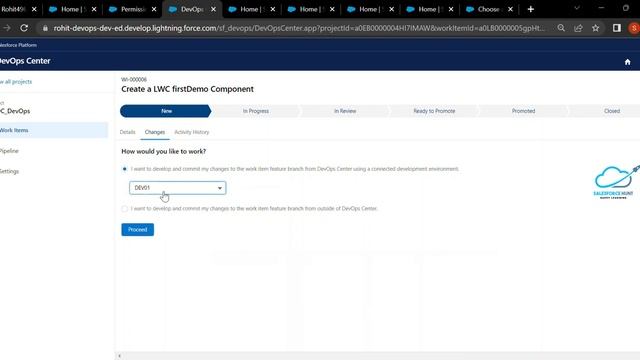Switch to the Activity History tab

(x=191, y=132)
